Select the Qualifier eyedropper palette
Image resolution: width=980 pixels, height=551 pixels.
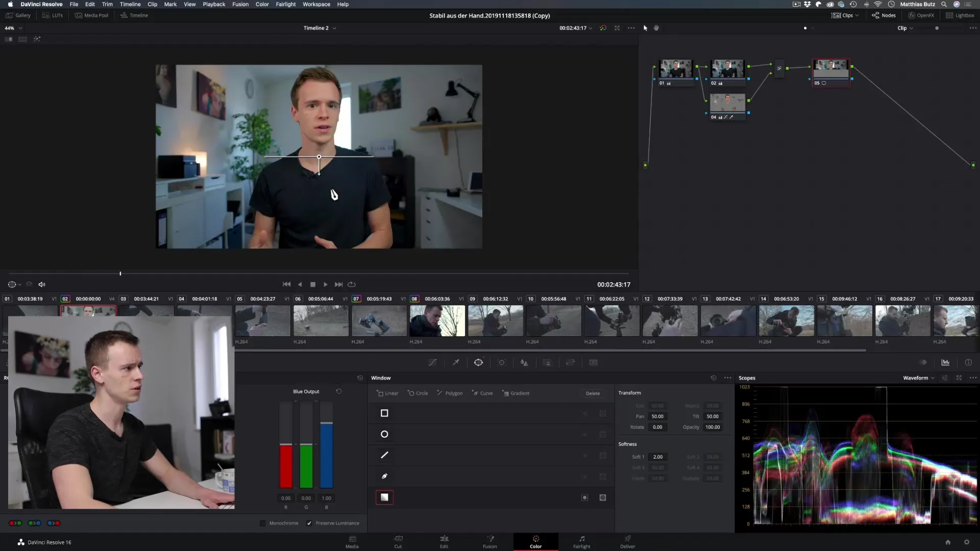pyautogui.click(x=456, y=362)
